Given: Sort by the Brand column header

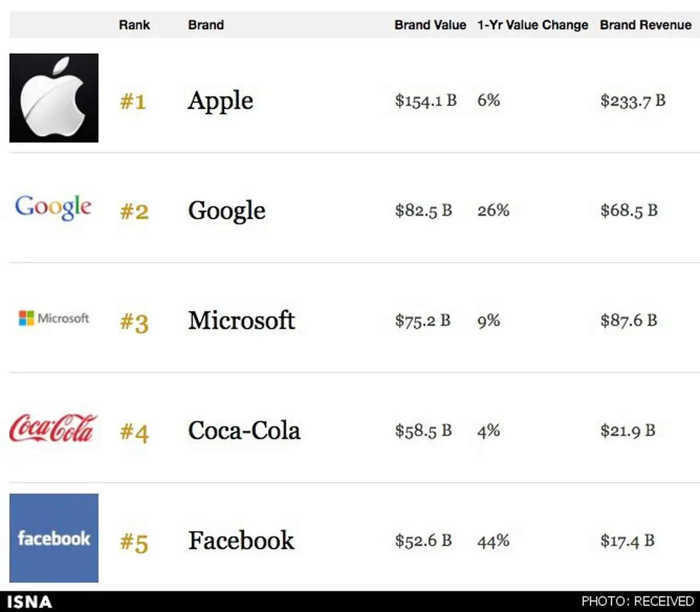Looking at the screenshot, I should (x=206, y=25).
